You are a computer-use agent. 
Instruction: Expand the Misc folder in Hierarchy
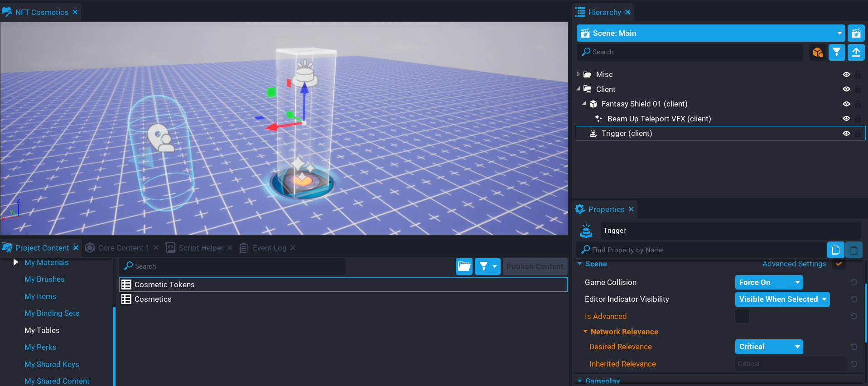(x=579, y=74)
